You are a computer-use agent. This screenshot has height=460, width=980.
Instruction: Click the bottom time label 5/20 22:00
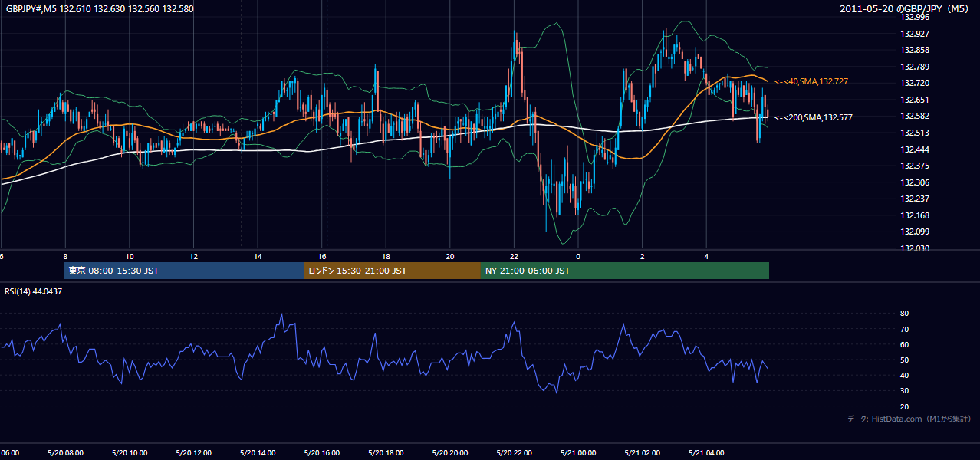(515, 453)
